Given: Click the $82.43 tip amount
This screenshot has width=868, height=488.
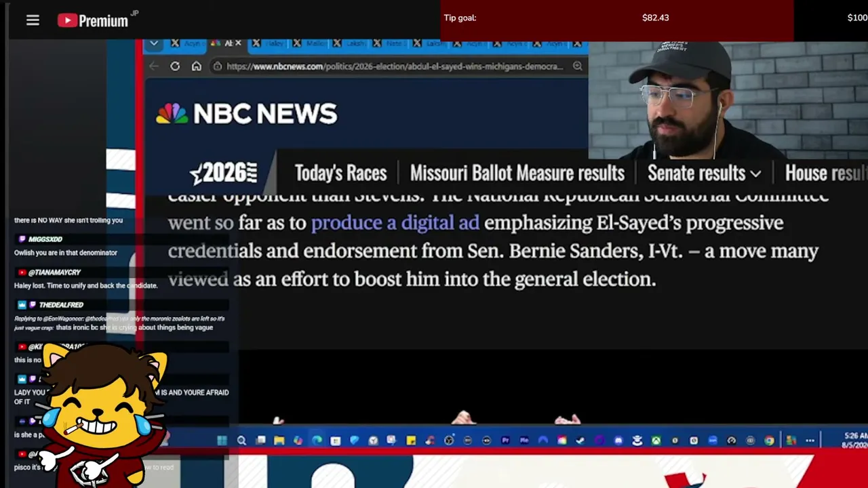Looking at the screenshot, I should 655,18.
